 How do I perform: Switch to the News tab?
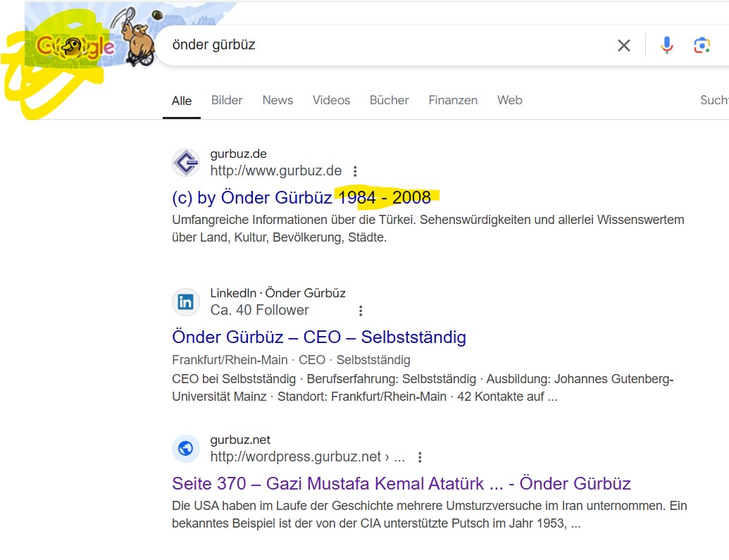[278, 100]
